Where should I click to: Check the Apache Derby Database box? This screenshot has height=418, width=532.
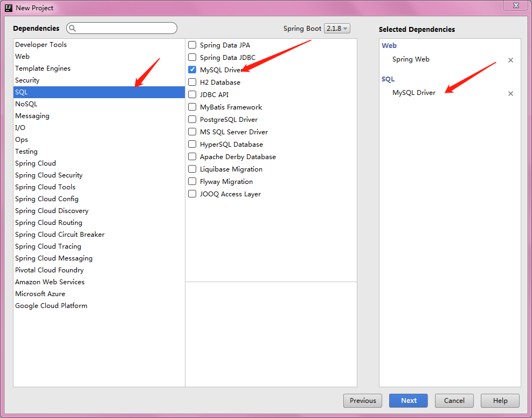coord(192,156)
